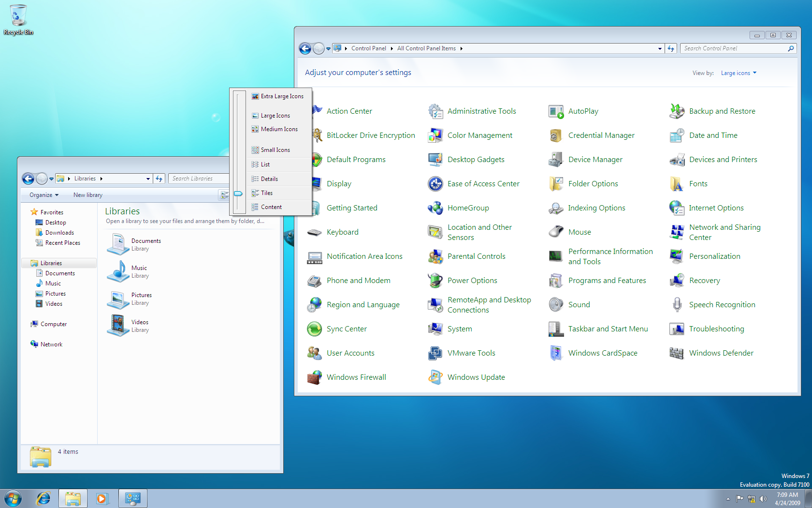Open the Fonts control panel item
This screenshot has height=508, width=812.
coord(698,183)
